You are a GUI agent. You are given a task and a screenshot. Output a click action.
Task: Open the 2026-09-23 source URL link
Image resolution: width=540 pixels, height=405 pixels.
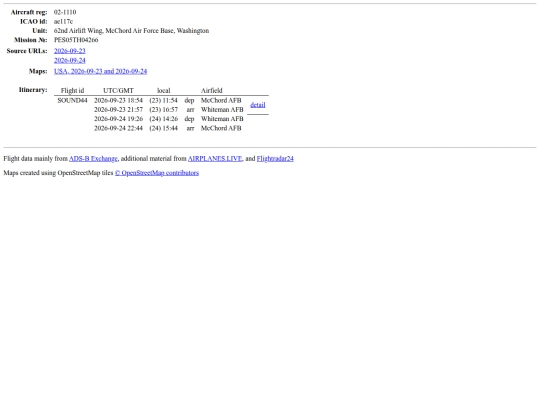pos(70,51)
